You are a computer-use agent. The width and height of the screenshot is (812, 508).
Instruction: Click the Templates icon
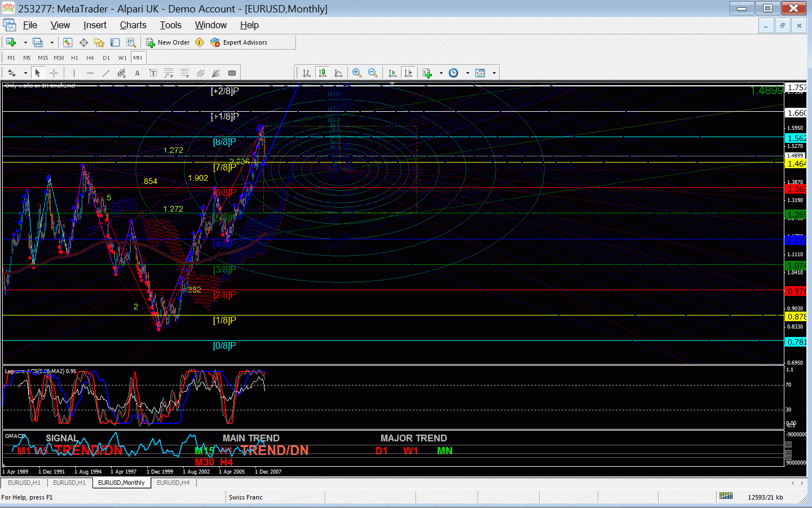coord(480,73)
